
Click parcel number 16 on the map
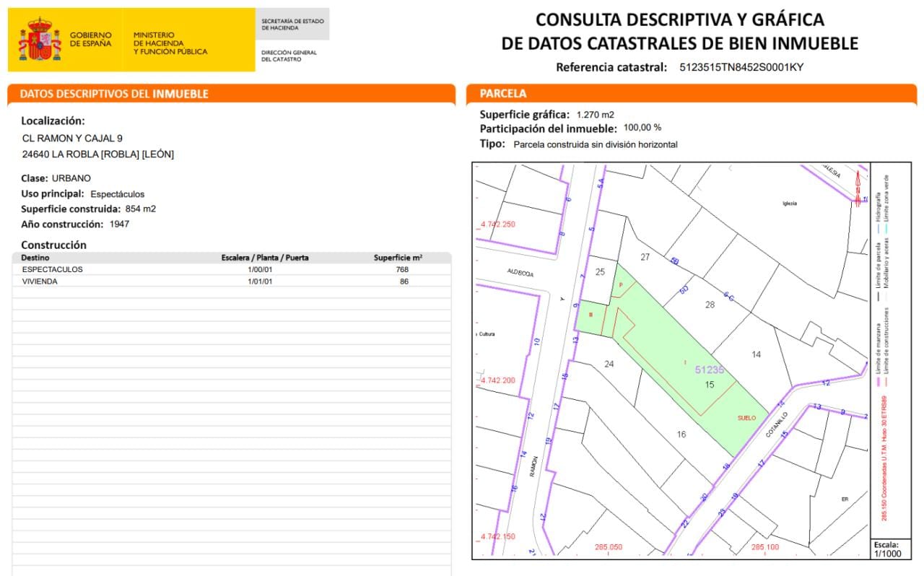coord(681,435)
